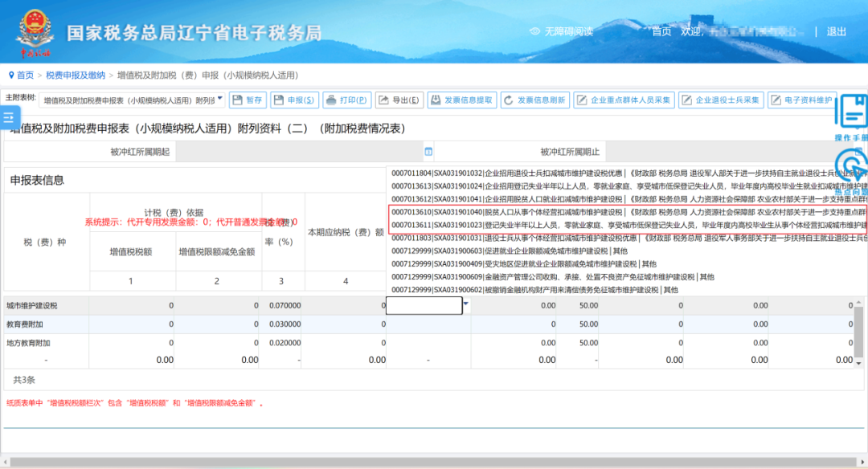
Task: Select option SXA031900602 被撤销金融机构
Action: point(627,290)
